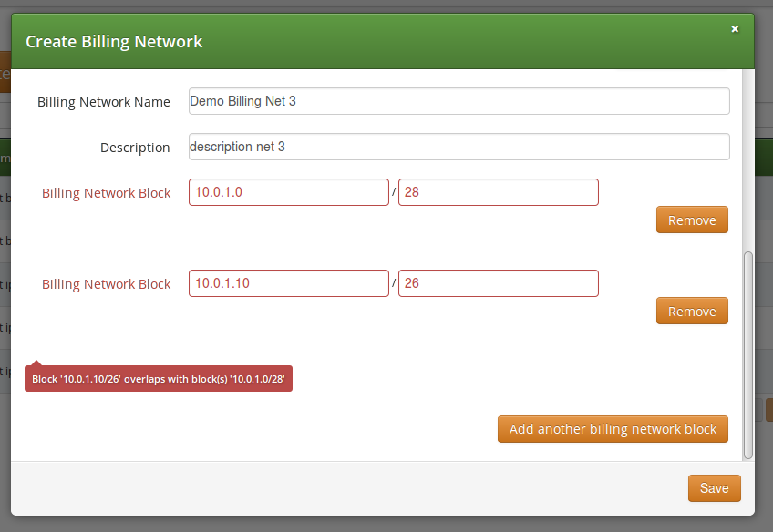Click the dialog's vertical scrollbar thumb
773x532 pixels.
748,355
